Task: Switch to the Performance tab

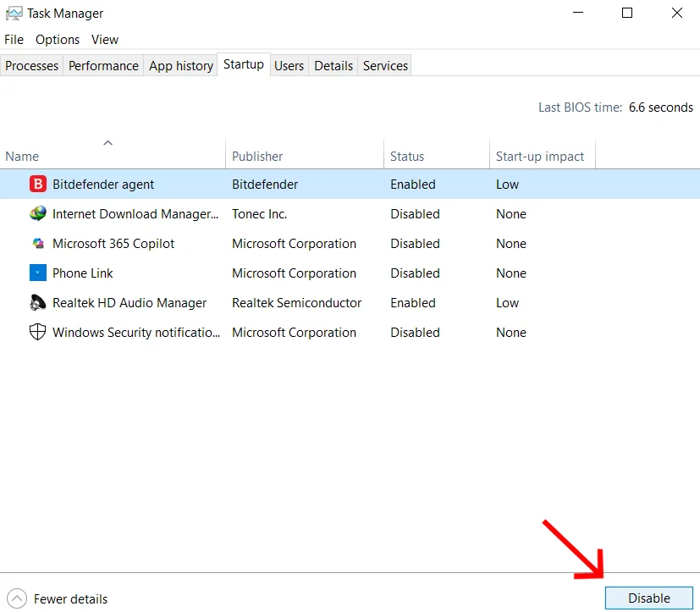Action: tap(102, 65)
